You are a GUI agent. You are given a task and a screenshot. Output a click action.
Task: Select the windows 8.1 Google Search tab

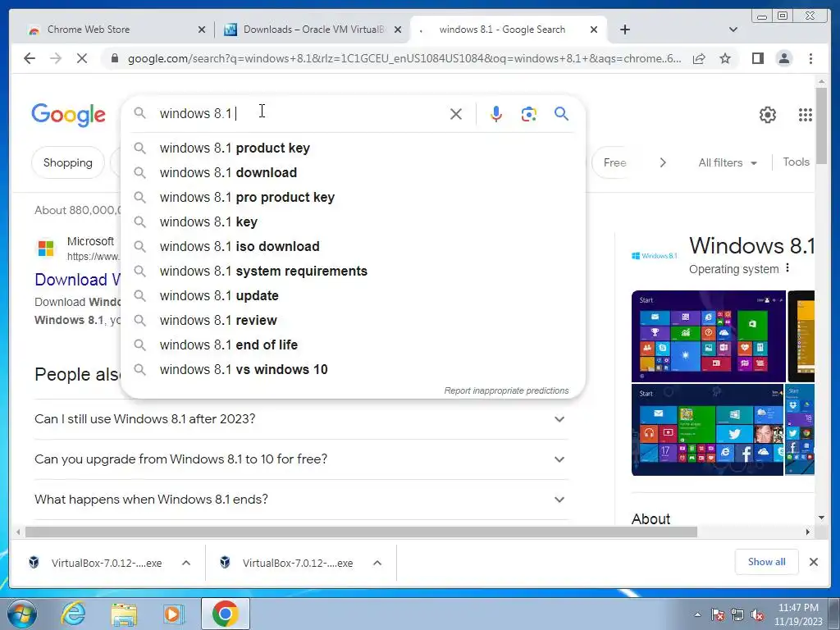coord(508,30)
